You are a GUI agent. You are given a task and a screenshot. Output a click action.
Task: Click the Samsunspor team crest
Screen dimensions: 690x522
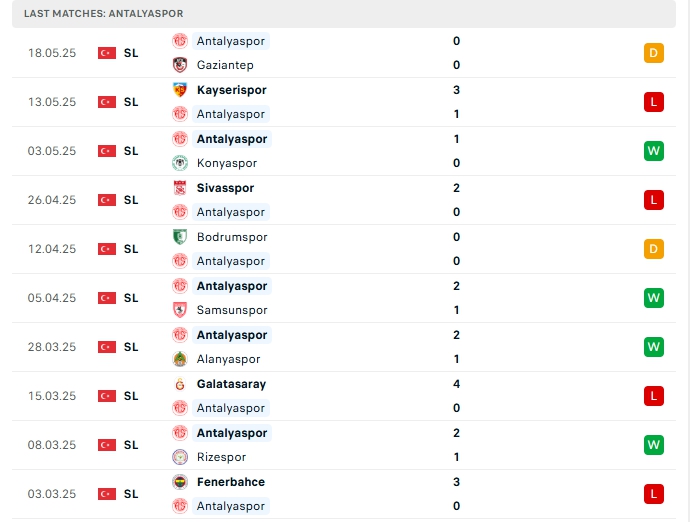pyautogui.click(x=180, y=310)
